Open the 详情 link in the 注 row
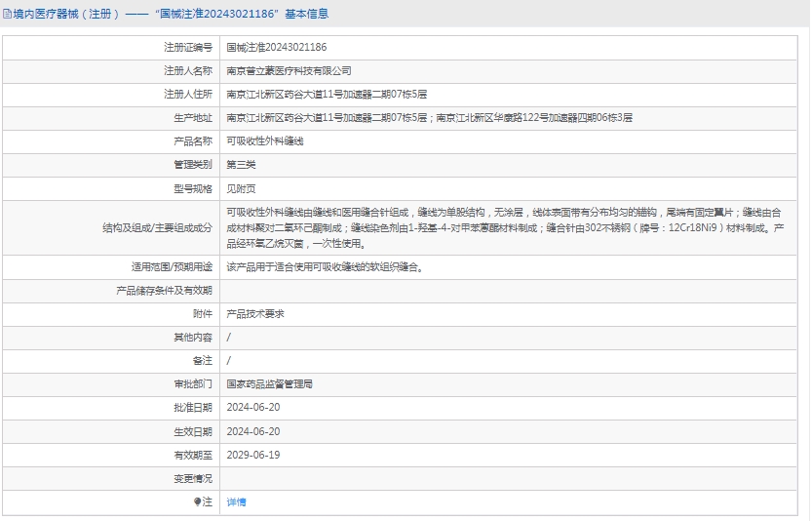 click(236, 501)
